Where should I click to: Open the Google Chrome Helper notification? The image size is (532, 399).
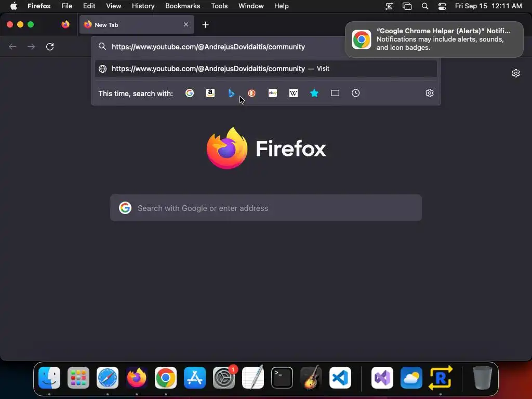point(434,39)
